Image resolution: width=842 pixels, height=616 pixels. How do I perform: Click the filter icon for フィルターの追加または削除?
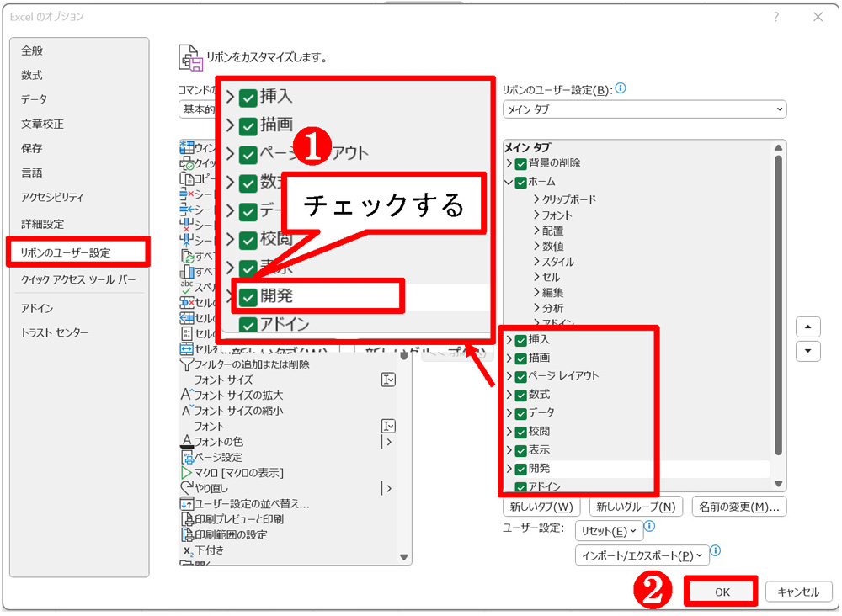pos(186,365)
